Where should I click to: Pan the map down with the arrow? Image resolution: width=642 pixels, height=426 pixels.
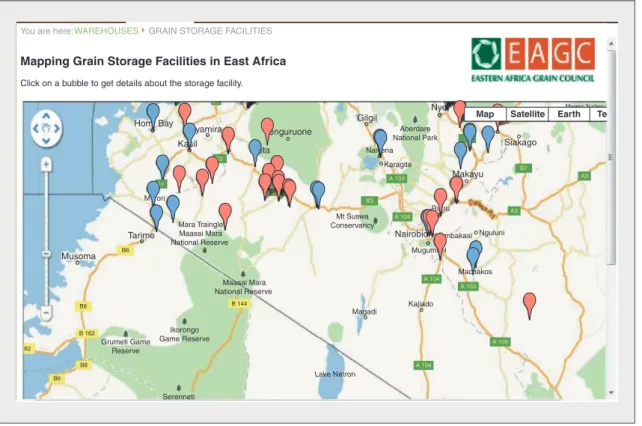pyautogui.click(x=46, y=140)
